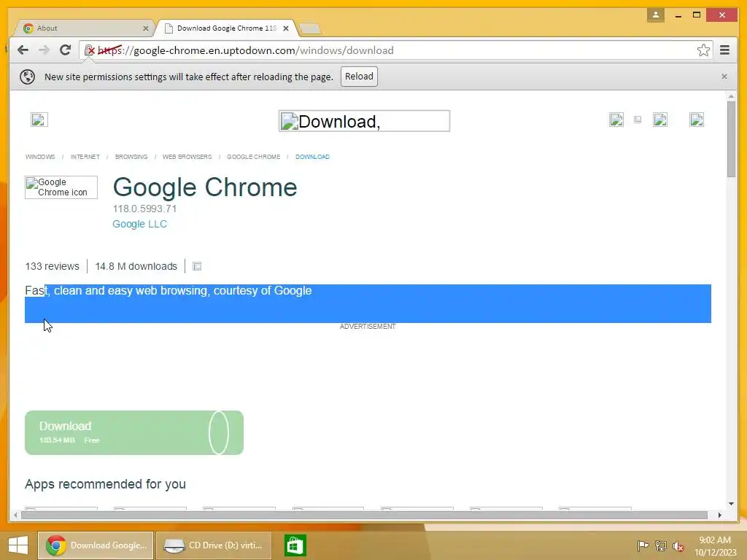Open the GOOGLE CHROME breadcrumb link
The height and width of the screenshot is (560, 747).
(x=253, y=157)
